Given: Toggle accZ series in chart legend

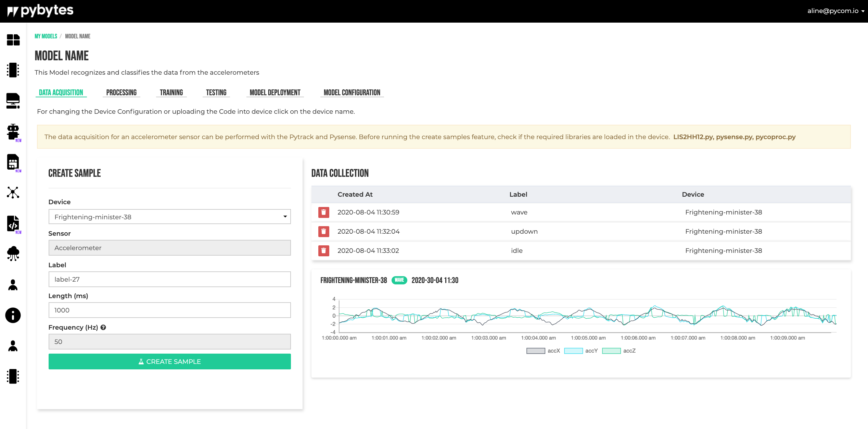Looking at the screenshot, I should [x=618, y=351].
